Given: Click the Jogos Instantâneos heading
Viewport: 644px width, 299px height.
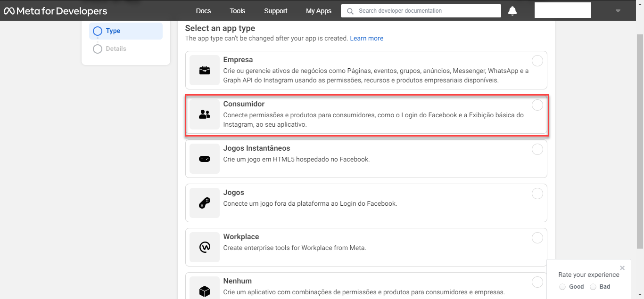Looking at the screenshot, I should click(256, 148).
